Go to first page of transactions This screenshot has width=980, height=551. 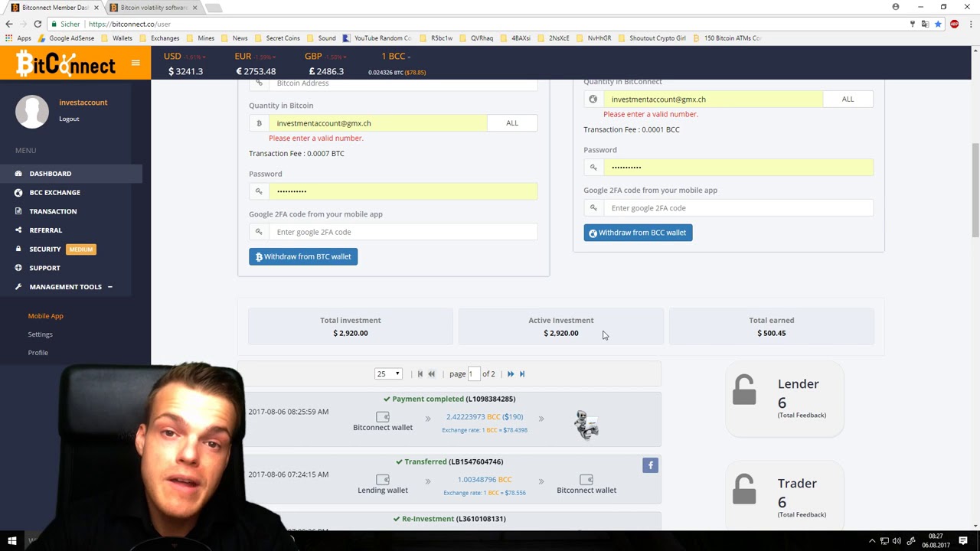(x=420, y=373)
